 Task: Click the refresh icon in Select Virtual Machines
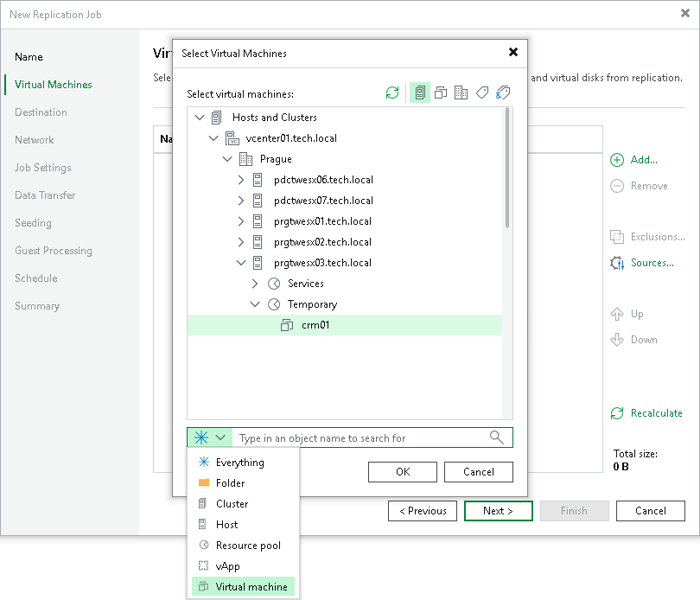coord(392,93)
